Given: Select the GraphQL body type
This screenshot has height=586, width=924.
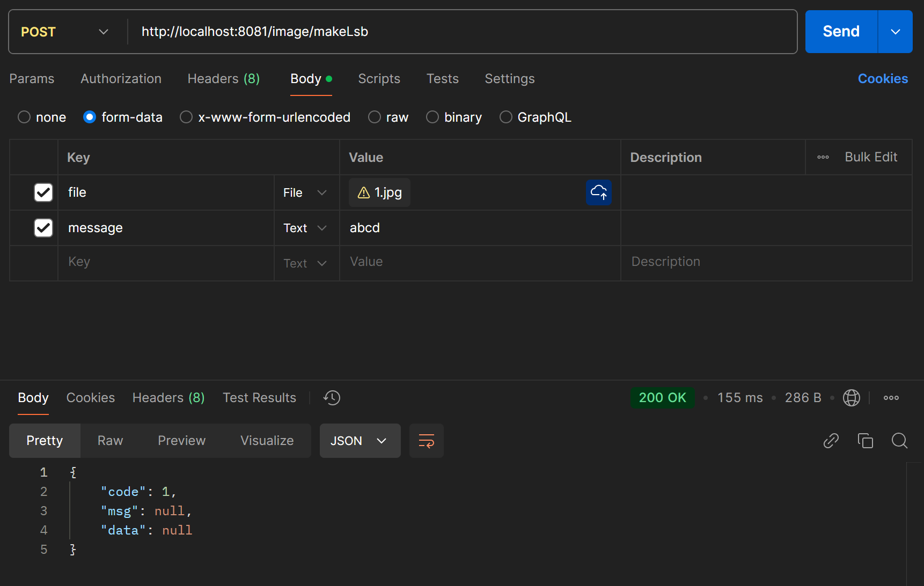Looking at the screenshot, I should (x=505, y=117).
